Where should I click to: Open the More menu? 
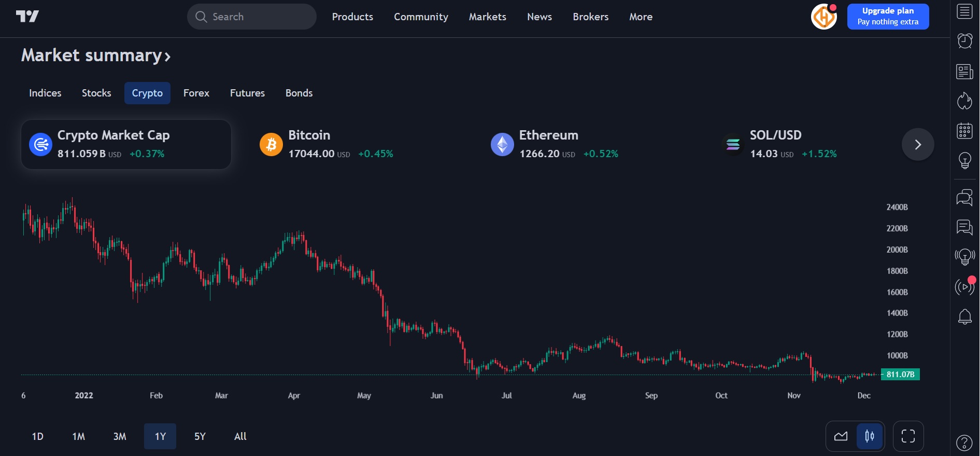coord(641,17)
